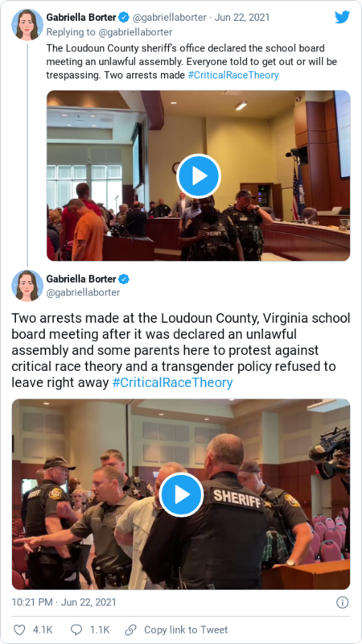Like the tweet with heart icon

pos(19,630)
